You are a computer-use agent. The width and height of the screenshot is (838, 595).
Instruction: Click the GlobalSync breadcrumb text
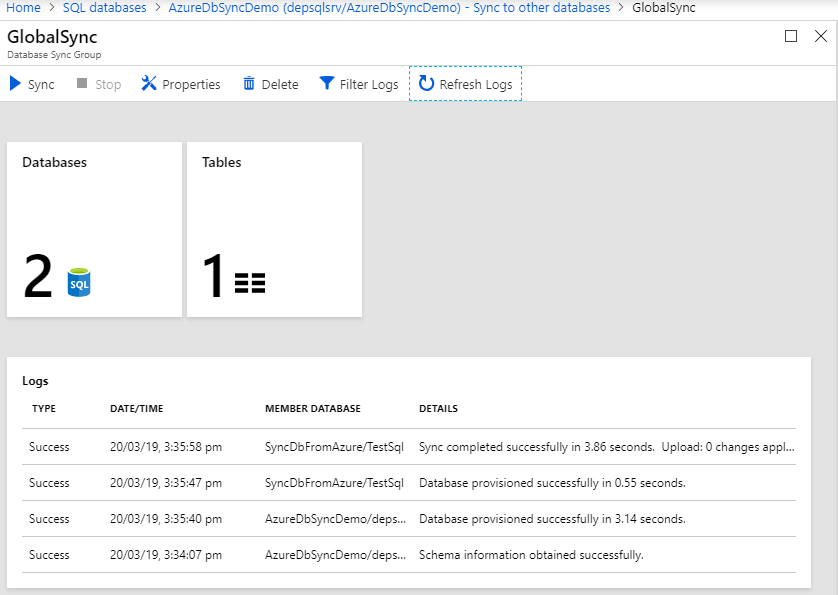664,7
